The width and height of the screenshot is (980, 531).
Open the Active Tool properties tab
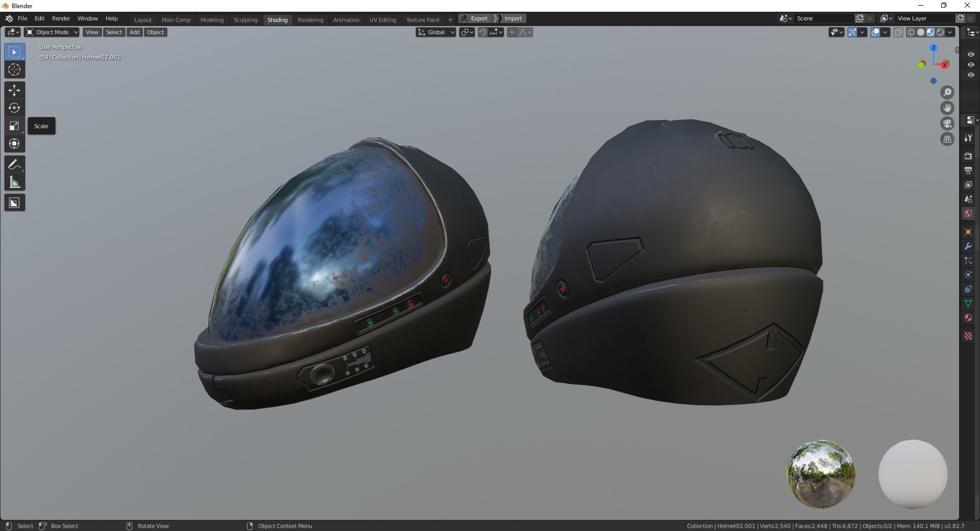coord(968,138)
